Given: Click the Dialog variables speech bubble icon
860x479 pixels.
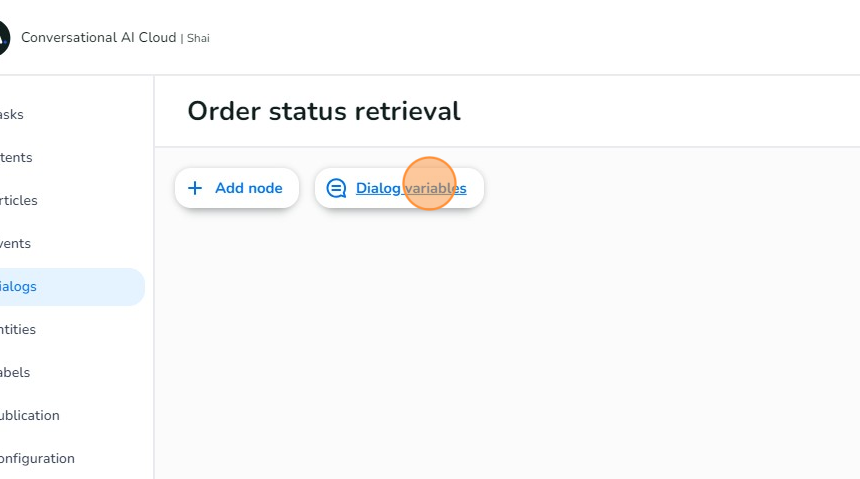Looking at the screenshot, I should (x=337, y=188).
